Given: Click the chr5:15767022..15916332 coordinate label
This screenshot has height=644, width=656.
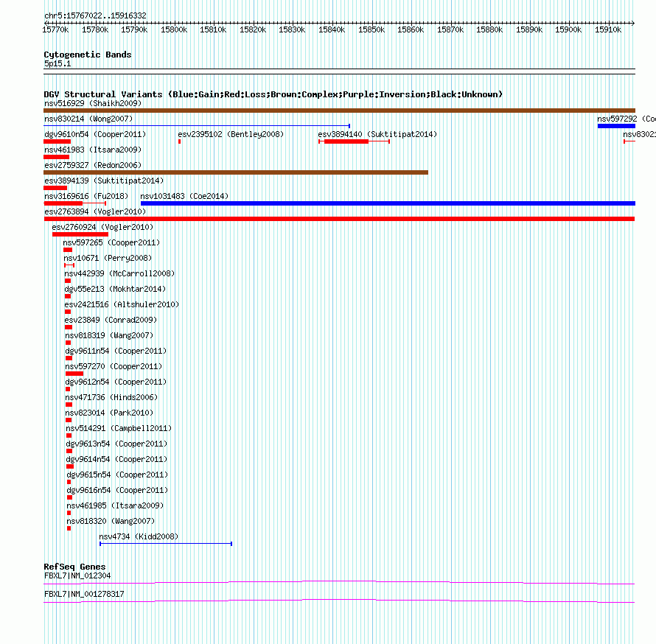Looking at the screenshot, I should coord(95,16).
